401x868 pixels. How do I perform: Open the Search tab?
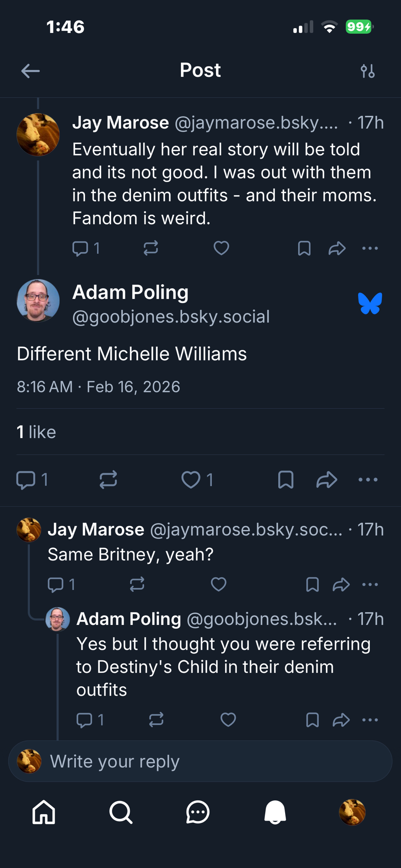121,812
